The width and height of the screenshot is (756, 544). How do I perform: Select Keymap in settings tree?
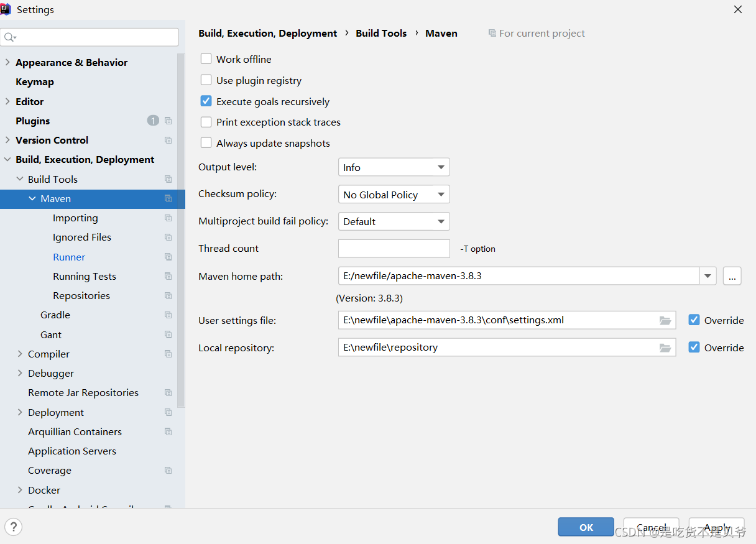tap(35, 81)
